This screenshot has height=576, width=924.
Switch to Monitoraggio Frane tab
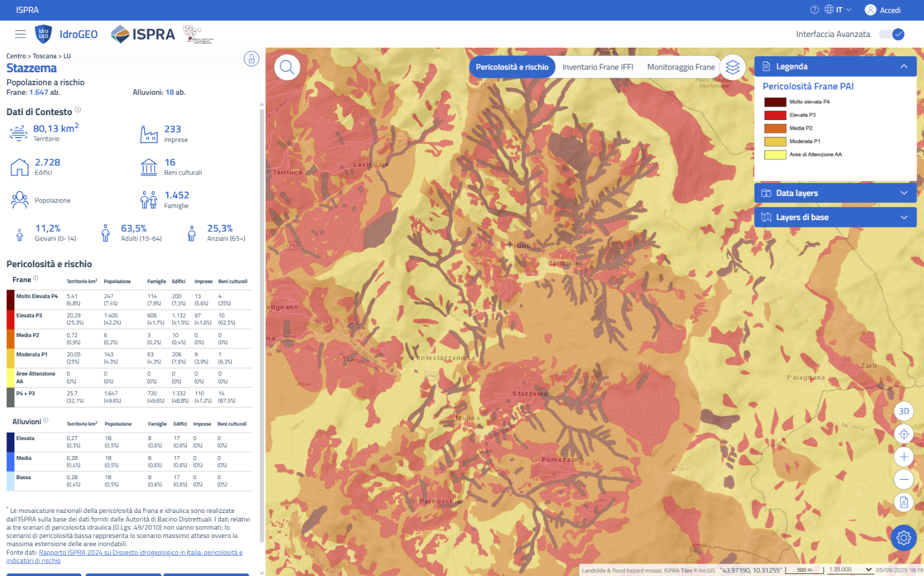point(680,67)
